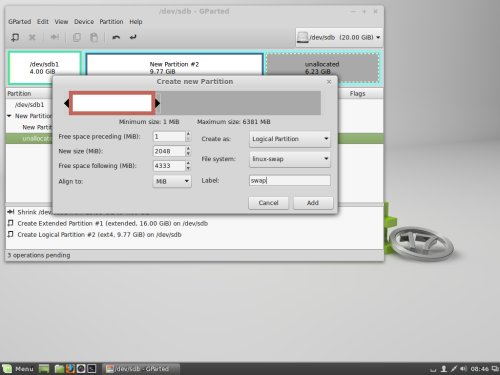Open the file manager taskbar icon
Image resolution: width=500 pixels, height=375 pixels.
click(59, 369)
